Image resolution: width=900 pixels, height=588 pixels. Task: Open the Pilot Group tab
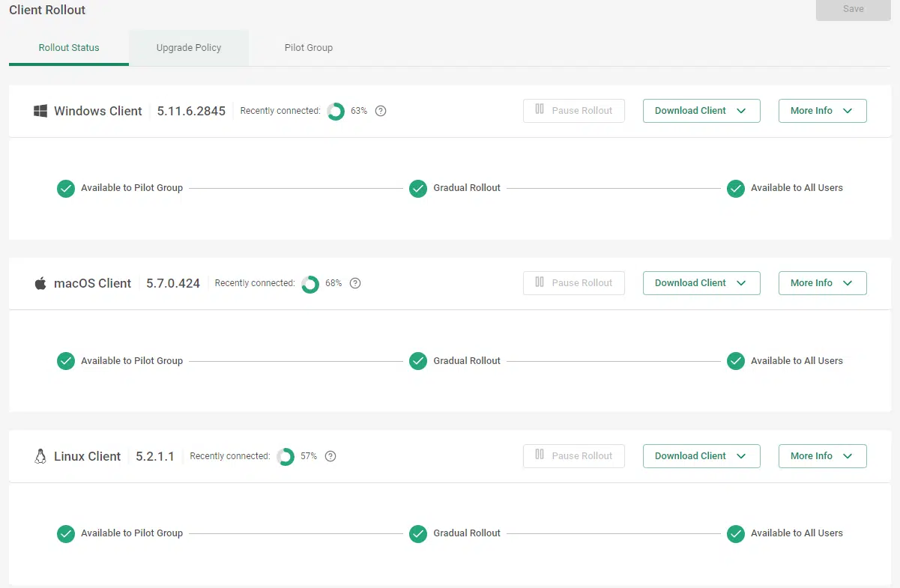(x=309, y=48)
